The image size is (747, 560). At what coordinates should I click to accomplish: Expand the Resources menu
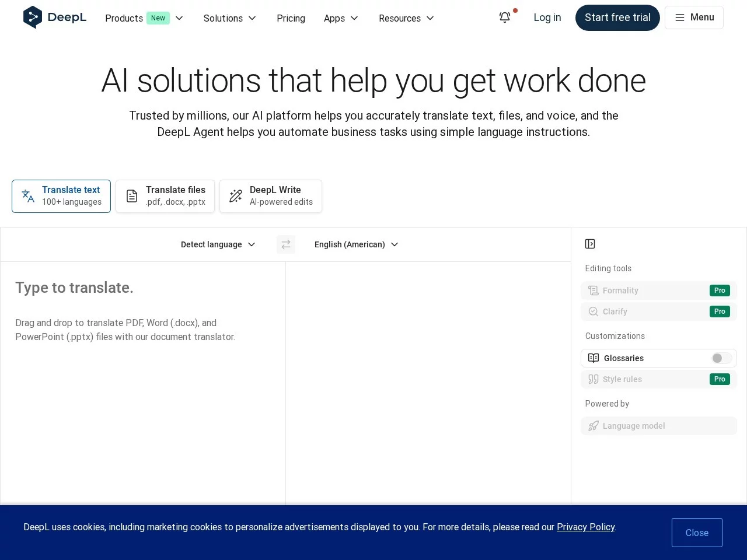pos(406,18)
